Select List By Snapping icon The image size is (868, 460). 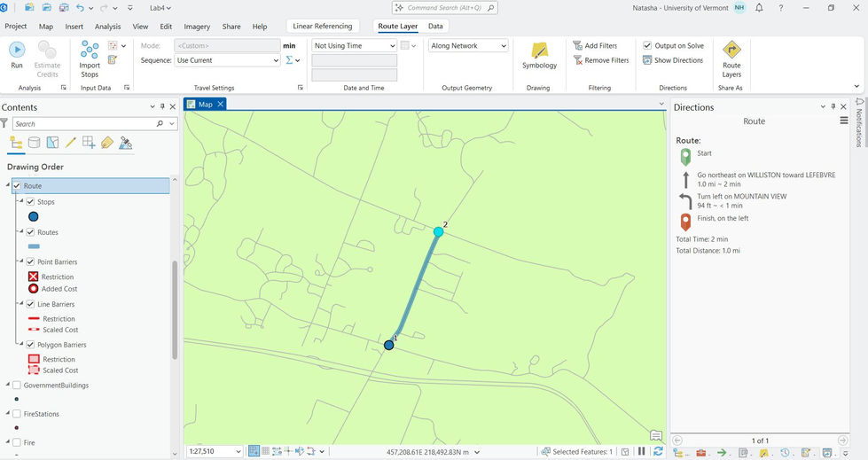pyautogui.click(x=89, y=143)
